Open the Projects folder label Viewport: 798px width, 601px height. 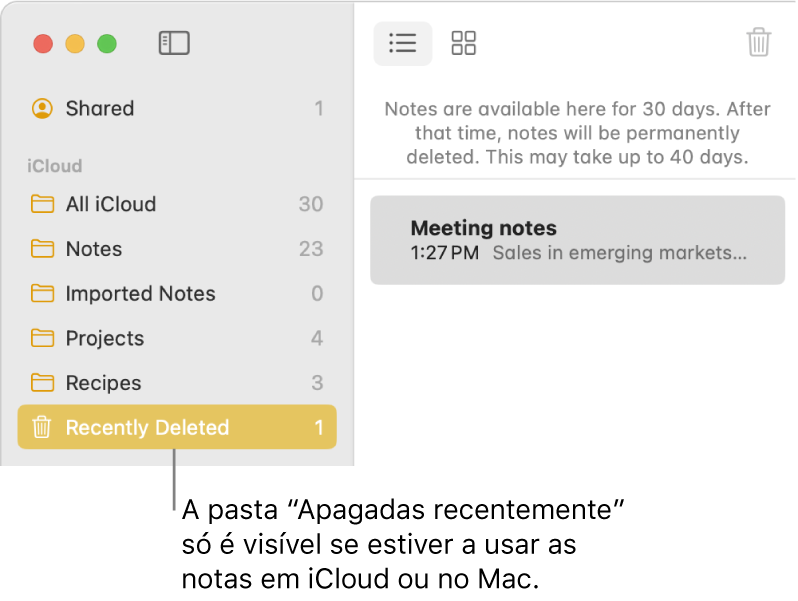[105, 338]
